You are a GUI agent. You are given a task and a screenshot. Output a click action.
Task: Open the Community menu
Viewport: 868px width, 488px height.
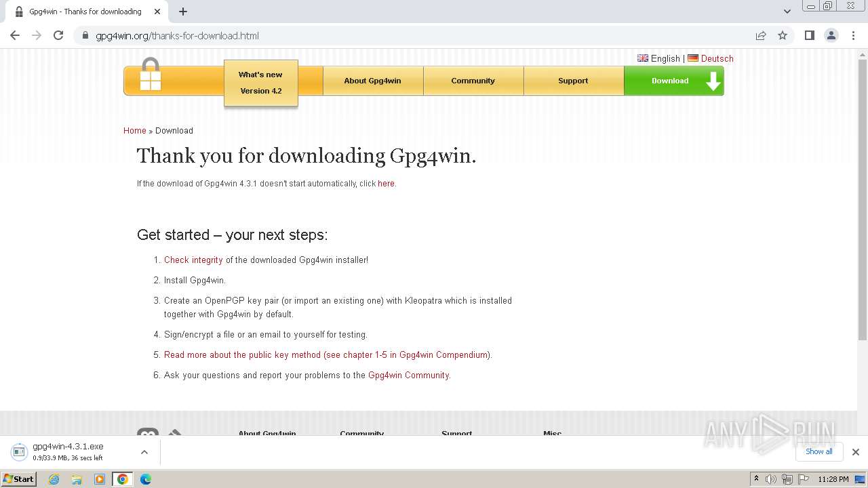[x=473, y=81]
